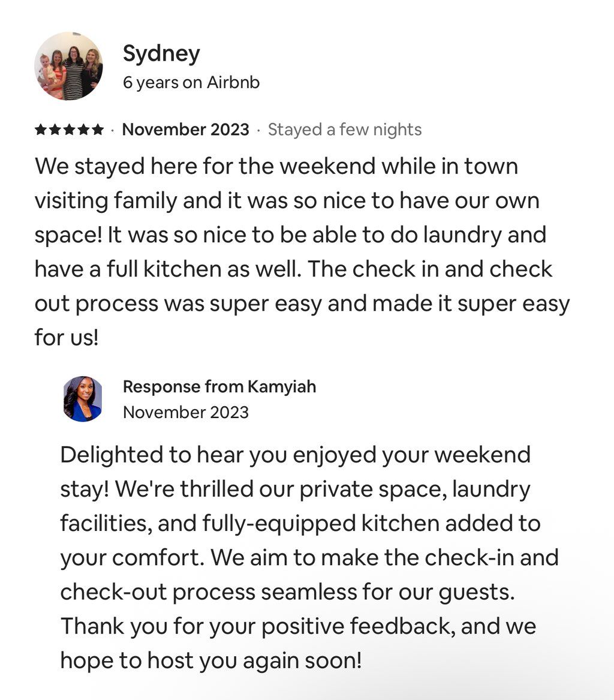Viewport: 614px width, 700px height.
Task: Select the line 'hope to host you again soon!'
Action: (x=210, y=660)
